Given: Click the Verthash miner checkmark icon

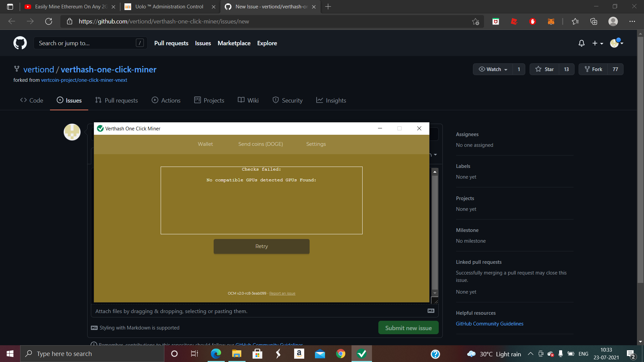Looking at the screenshot, I should 100,128.
